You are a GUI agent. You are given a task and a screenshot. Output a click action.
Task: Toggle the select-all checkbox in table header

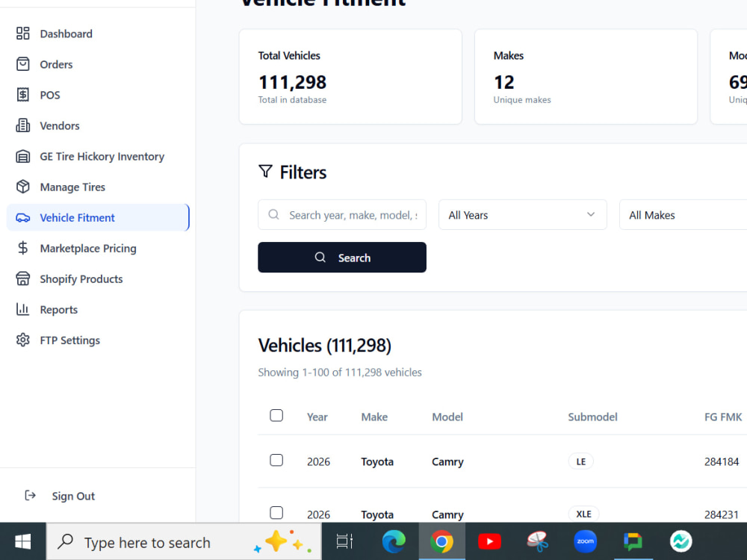276,416
